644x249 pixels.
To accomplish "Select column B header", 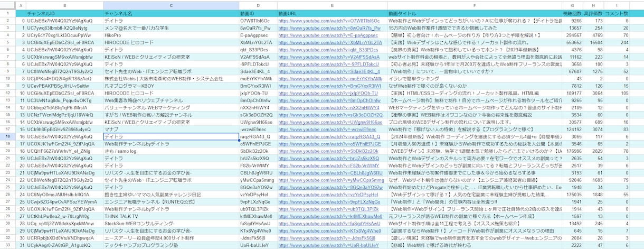I will point(64,5).
